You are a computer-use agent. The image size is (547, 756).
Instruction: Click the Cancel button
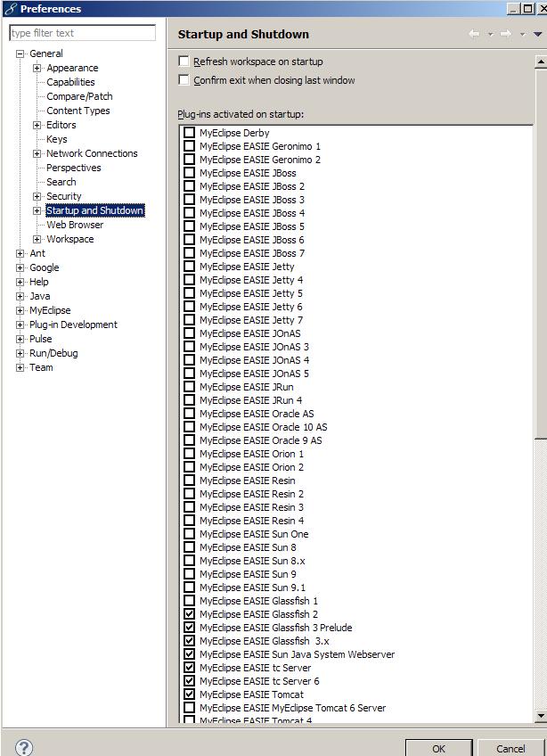point(510,748)
